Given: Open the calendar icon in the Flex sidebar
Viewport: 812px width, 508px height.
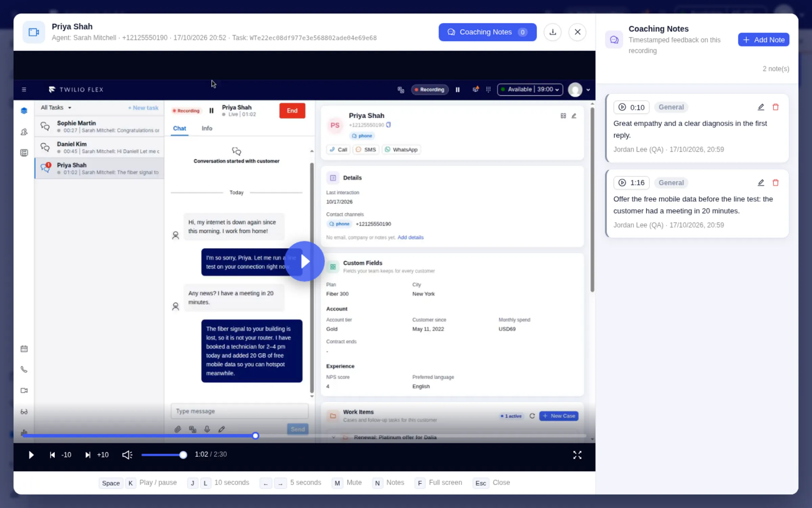Looking at the screenshot, I should coord(24,349).
